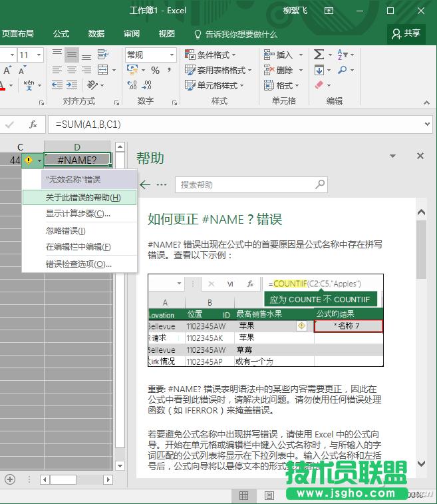Open the 常规 number format dropdown

tap(150, 55)
